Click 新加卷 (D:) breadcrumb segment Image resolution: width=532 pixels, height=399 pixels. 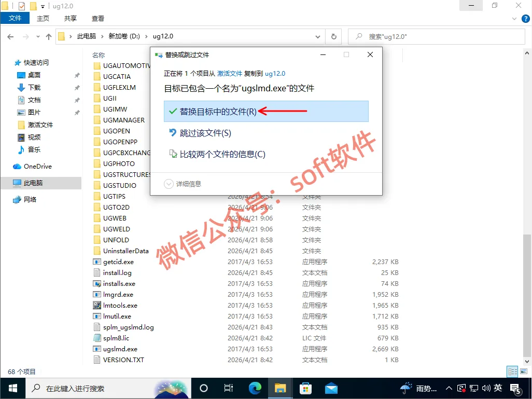click(x=124, y=36)
